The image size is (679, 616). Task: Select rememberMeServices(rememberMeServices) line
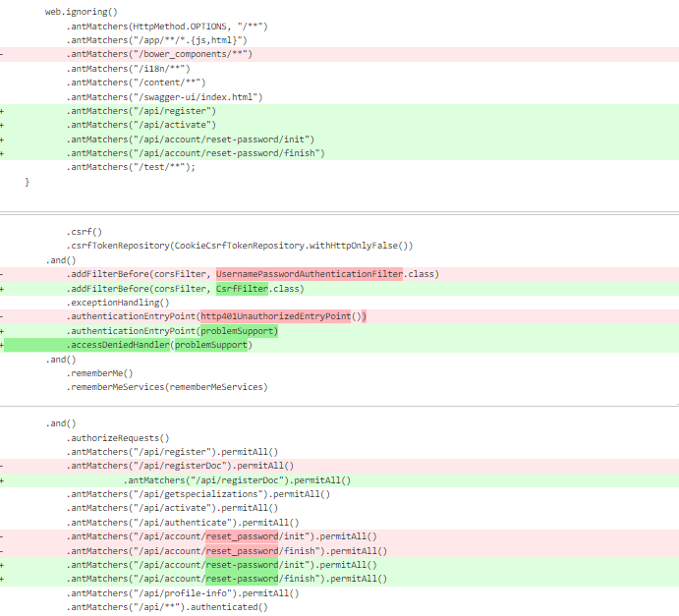point(167,387)
